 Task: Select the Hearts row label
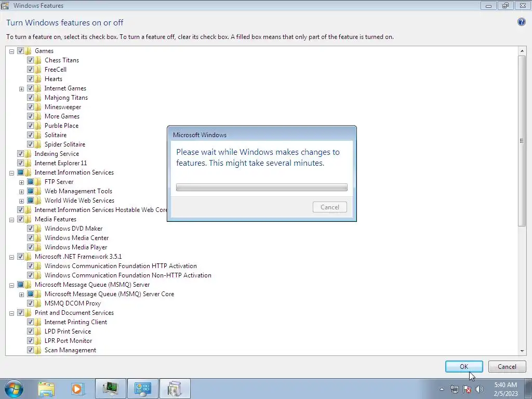point(54,79)
